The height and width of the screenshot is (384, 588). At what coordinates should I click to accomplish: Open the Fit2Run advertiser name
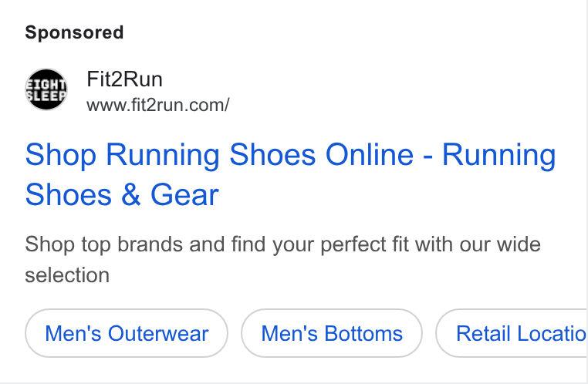[x=124, y=79]
